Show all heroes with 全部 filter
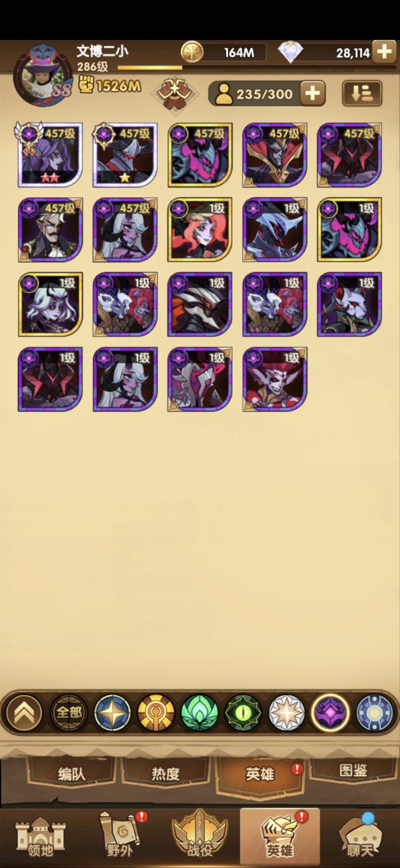This screenshot has width=400, height=868. 69,713
